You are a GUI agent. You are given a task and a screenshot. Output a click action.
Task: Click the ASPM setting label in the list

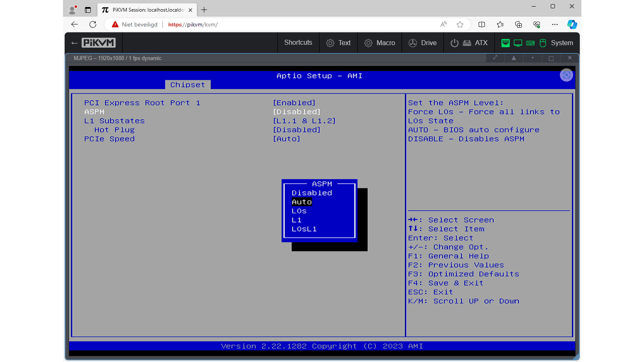(94, 112)
